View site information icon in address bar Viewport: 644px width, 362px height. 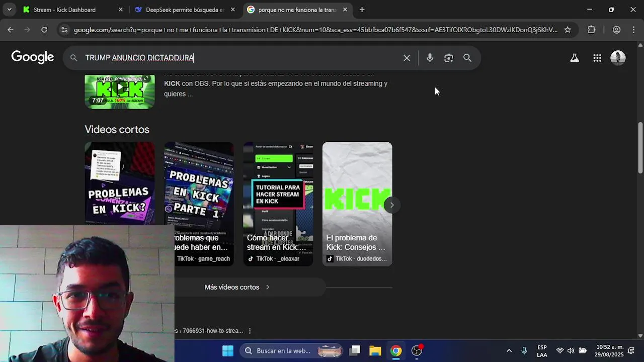click(x=64, y=30)
